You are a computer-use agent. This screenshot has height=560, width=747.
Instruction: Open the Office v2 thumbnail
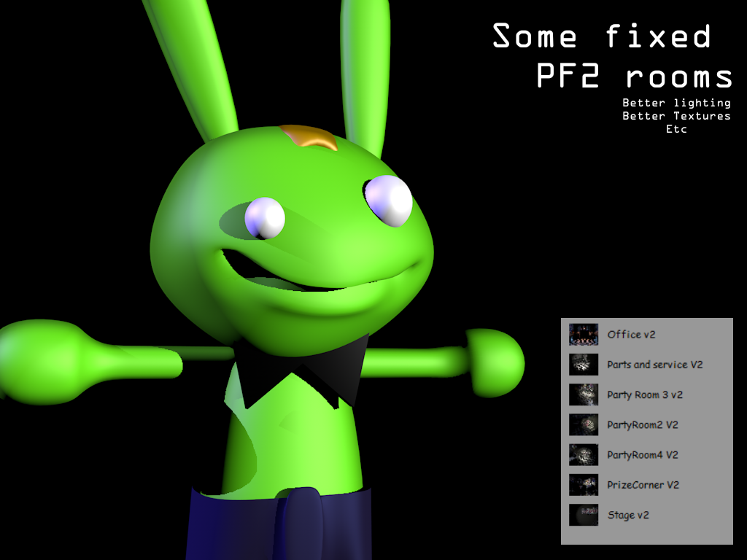584,334
